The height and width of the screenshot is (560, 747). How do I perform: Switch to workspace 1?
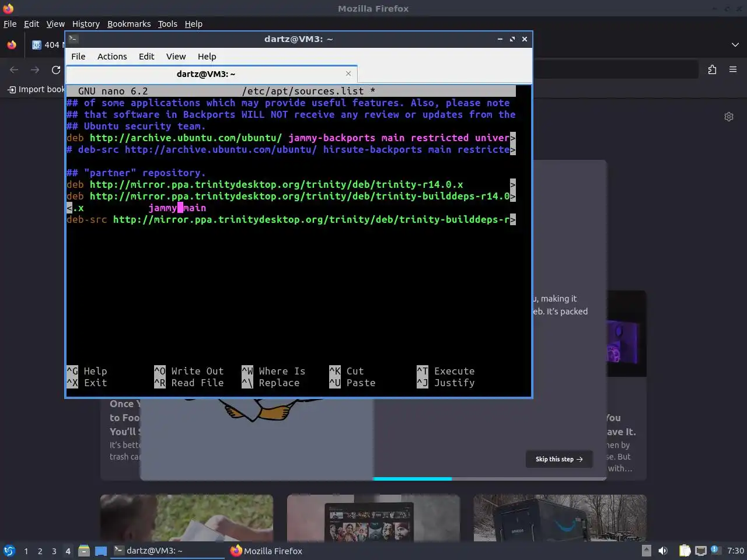click(x=26, y=551)
